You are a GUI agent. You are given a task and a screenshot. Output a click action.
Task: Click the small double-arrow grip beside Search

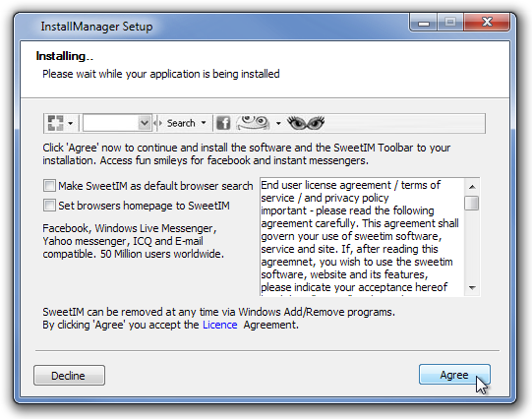157,123
